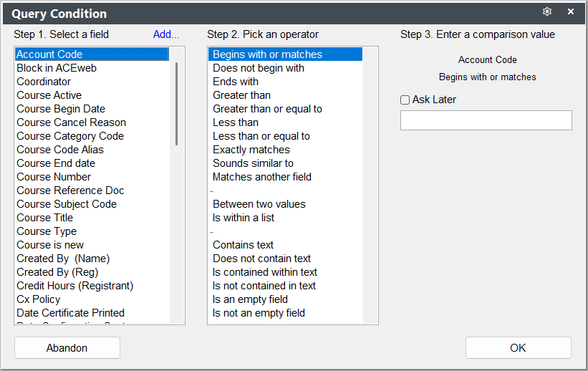The width and height of the screenshot is (588, 371).
Task: Select Credit Hours (Registrant) field
Action: click(92, 286)
